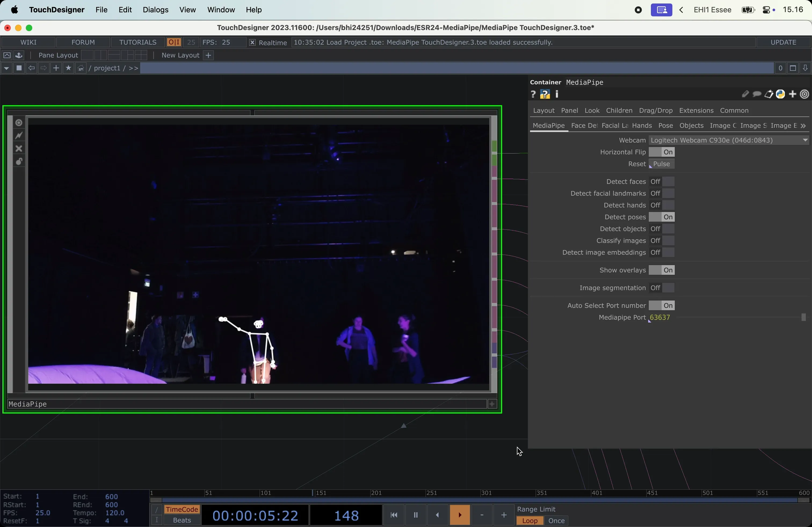Open the Dialogs menu
This screenshot has width=812, height=527.
(x=155, y=10)
